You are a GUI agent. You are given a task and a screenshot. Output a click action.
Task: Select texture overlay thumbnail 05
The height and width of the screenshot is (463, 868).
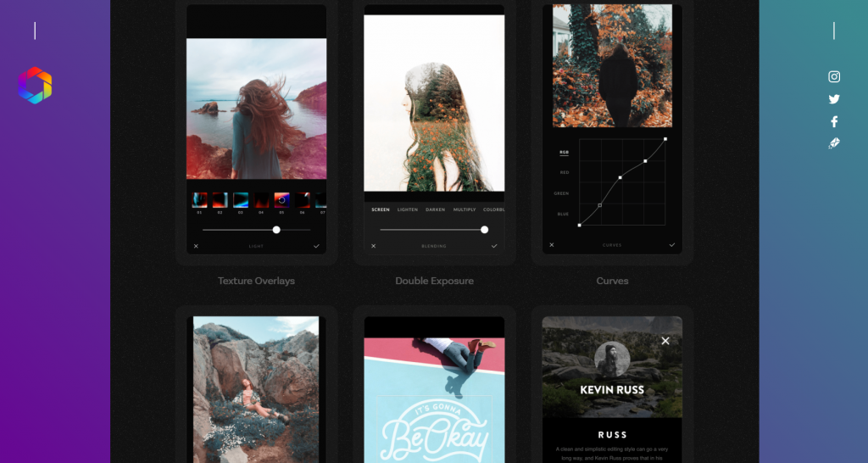pos(281,200)
